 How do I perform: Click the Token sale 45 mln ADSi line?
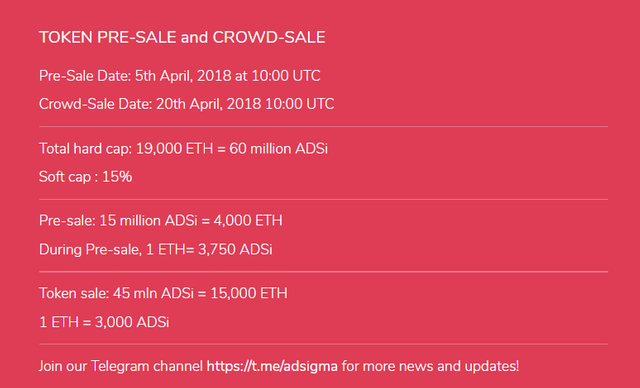click(x=163, y=293)
